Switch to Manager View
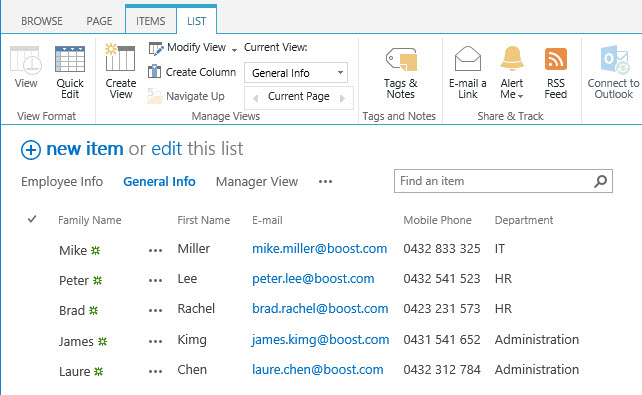Image resolution: width=642 pixels, height=395 pixels. point(257,181)
